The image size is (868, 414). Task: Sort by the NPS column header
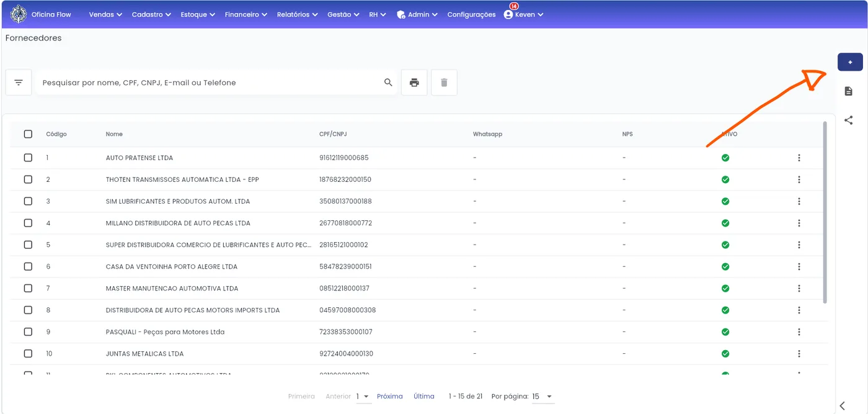627,134
